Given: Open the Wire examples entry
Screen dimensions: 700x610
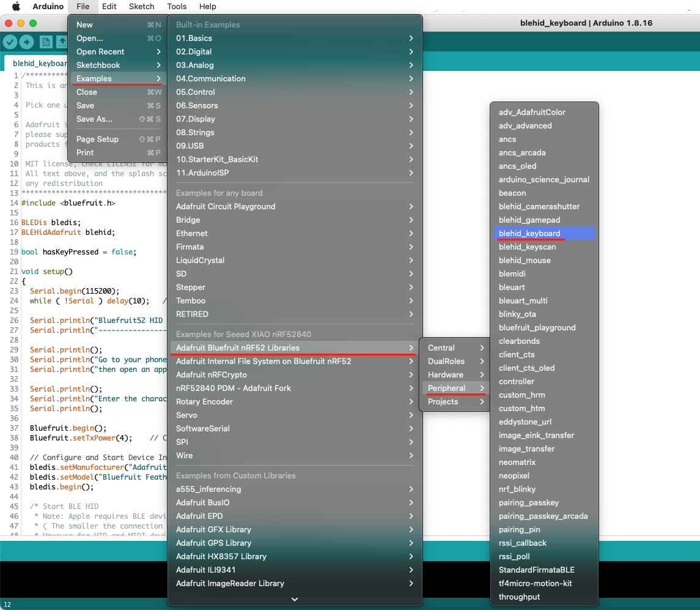Looking at the screenshot, I should click(295, 455).
